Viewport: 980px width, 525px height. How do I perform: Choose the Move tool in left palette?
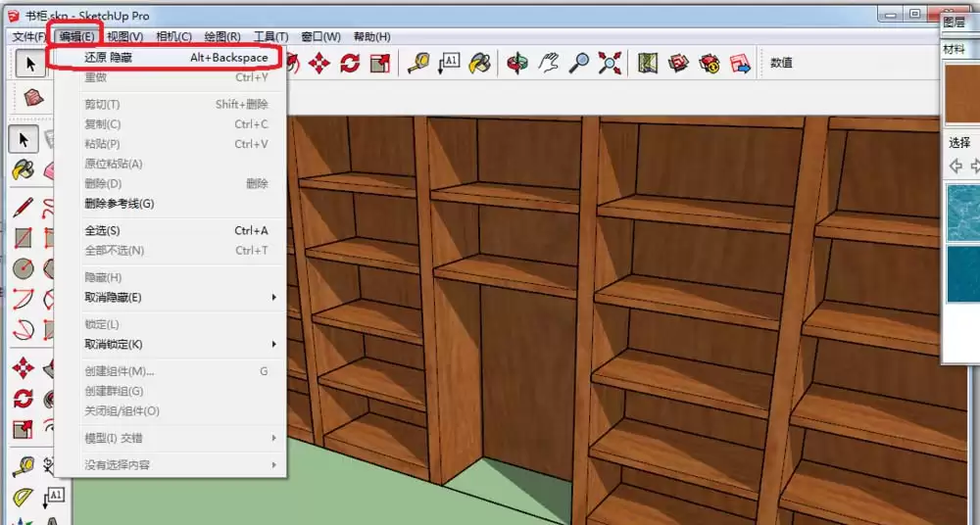tap(24, 367)
